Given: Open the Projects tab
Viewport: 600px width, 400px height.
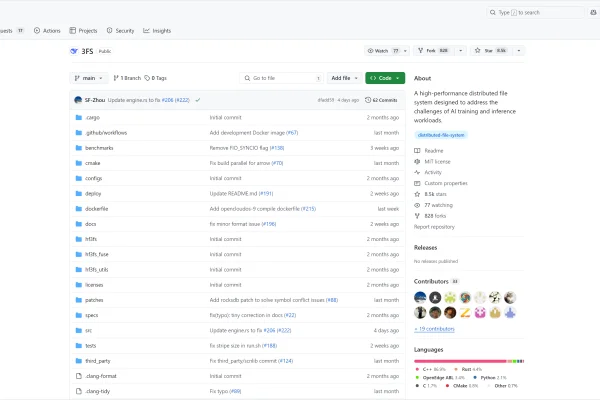Looking at the screenshot, I should (x=83, y=31).
